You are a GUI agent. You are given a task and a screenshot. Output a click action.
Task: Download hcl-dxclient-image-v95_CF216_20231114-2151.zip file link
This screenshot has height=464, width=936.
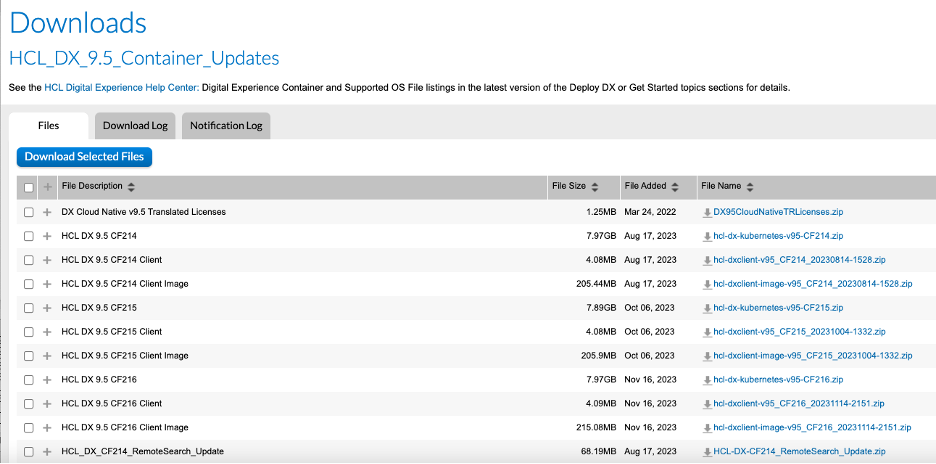point(812,428)
